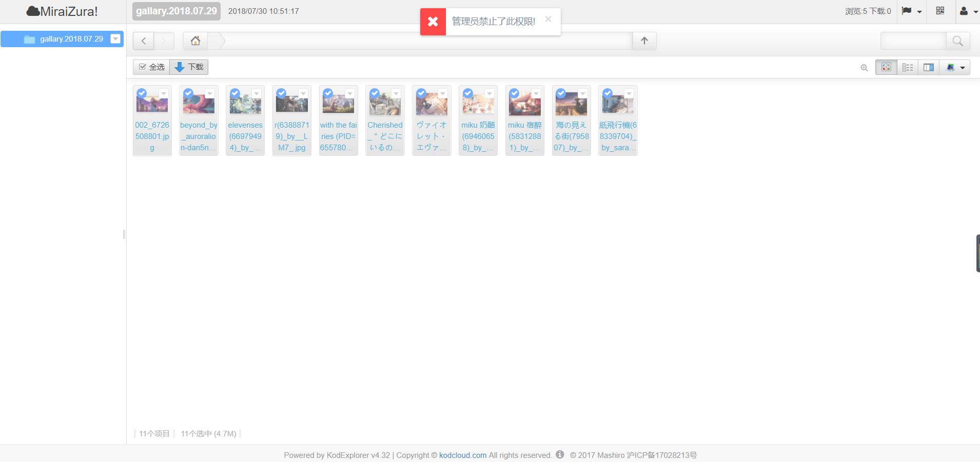The height and width of the screenshot is (462, 980).
Task: Go back with the left arrow button
Action: tap(143, 41)
